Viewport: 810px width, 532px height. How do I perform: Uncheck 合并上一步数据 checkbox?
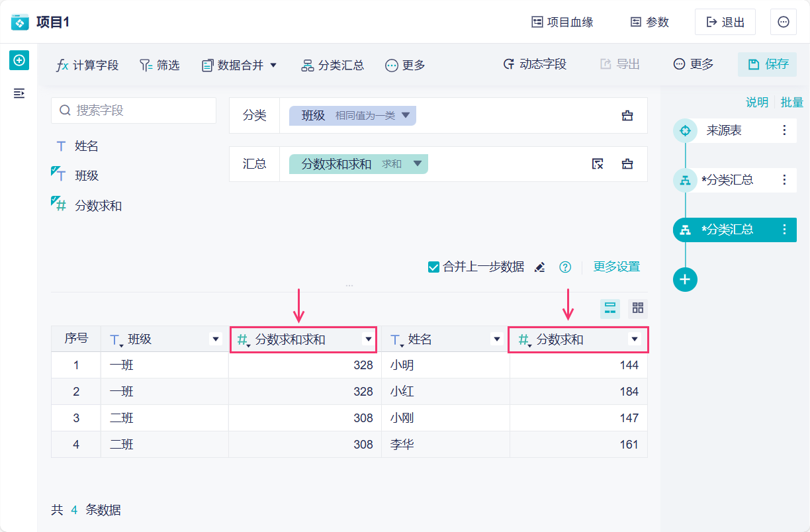pos(434,267)
